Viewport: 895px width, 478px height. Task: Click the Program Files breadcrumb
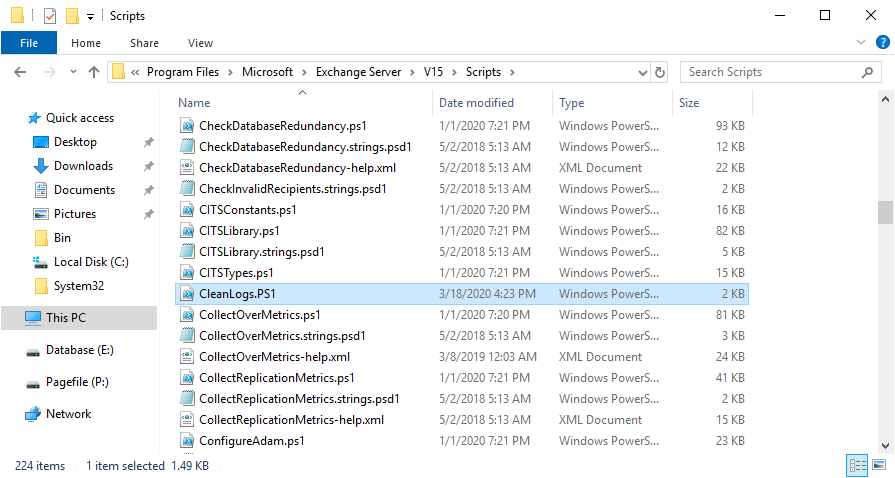(183, 72)
